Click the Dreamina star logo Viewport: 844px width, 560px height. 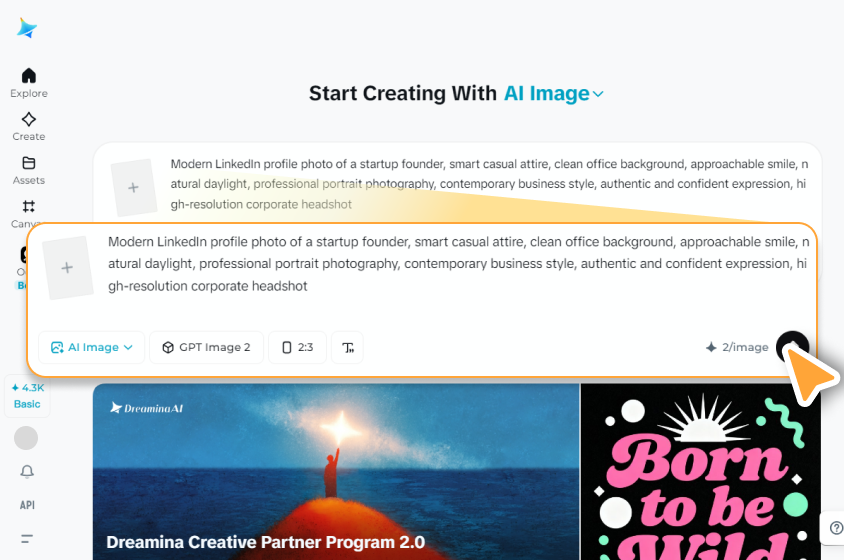pyautogui.click(x=27, y=28)
